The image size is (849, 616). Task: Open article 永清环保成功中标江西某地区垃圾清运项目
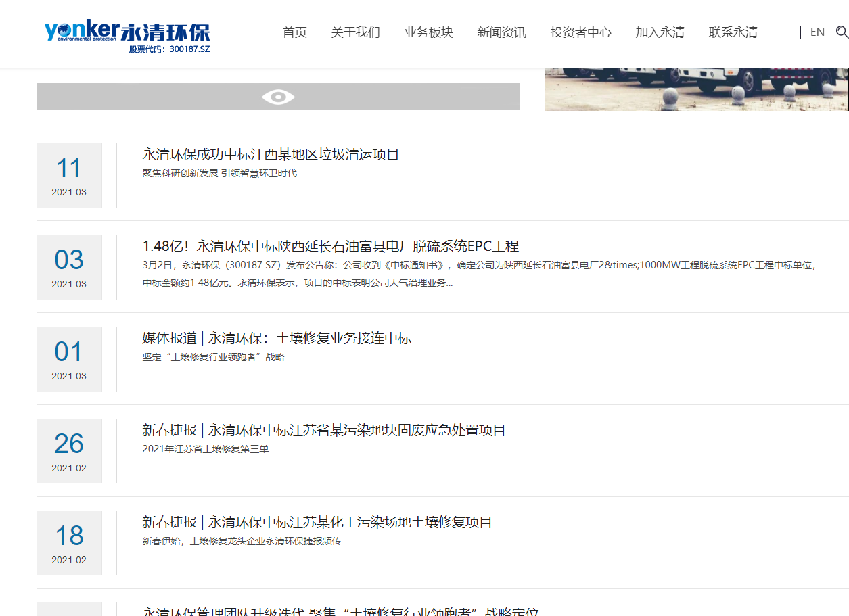click(271, 154)
